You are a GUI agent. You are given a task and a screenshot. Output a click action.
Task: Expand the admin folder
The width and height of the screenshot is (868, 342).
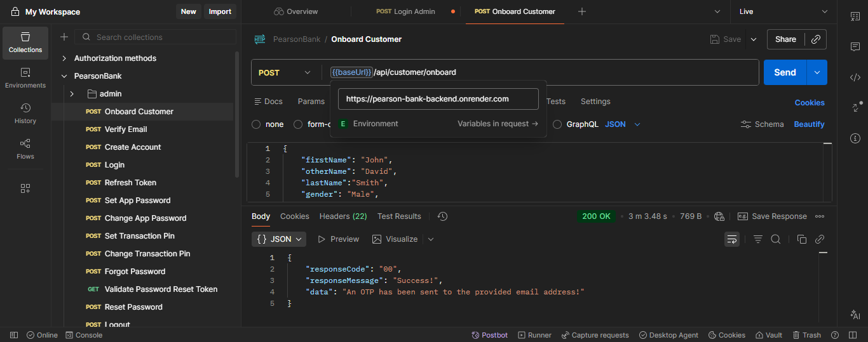pos(72,94)
